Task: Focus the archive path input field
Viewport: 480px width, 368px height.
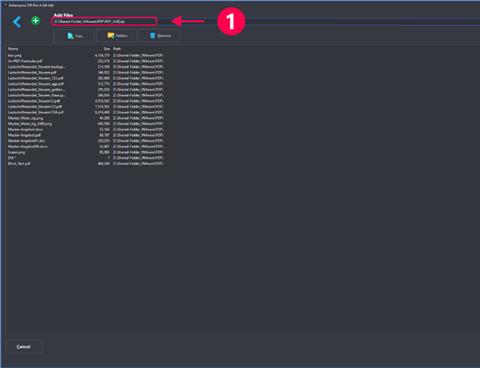Action: (104, 21)
